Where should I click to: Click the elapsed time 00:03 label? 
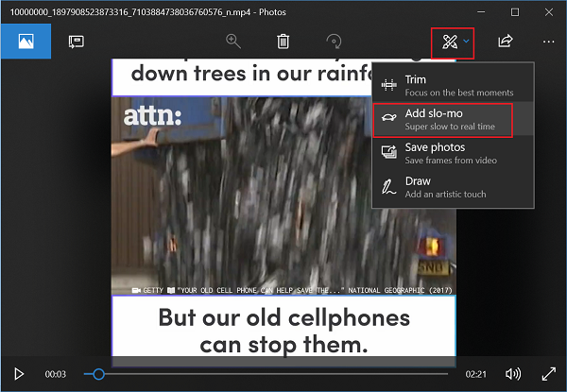pyautogui.click(x=56, y=374)
